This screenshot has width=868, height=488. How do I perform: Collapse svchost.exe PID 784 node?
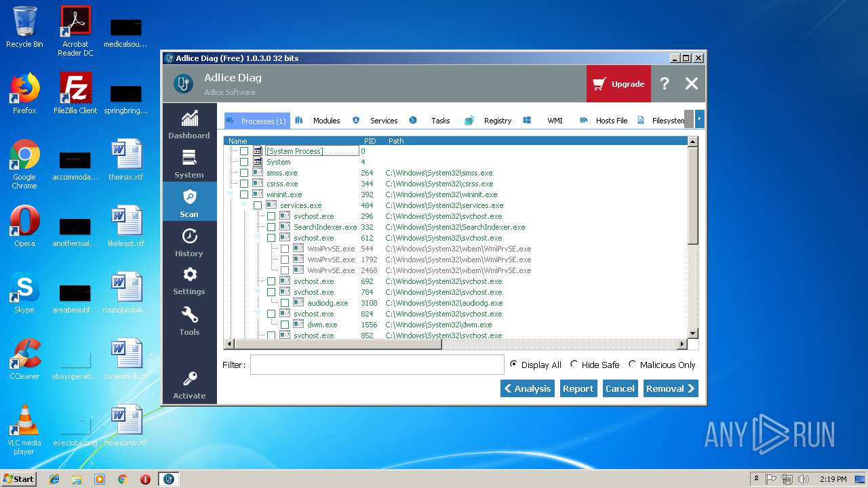click(258, 292)
